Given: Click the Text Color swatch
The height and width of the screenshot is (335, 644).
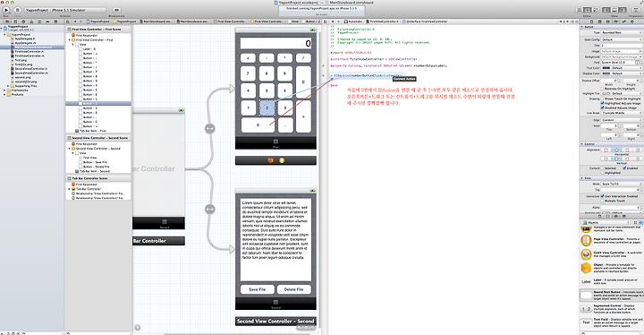Looking at the screenshot, I should [606, 68].
